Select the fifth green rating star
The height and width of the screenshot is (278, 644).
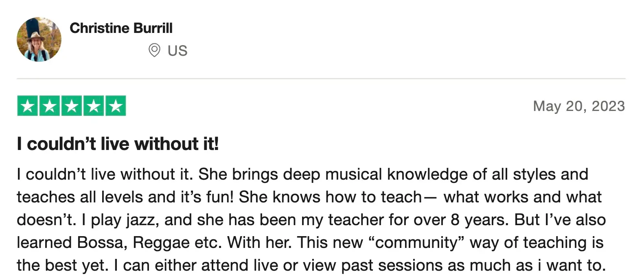pyautogui.click(x=116, y=106)
